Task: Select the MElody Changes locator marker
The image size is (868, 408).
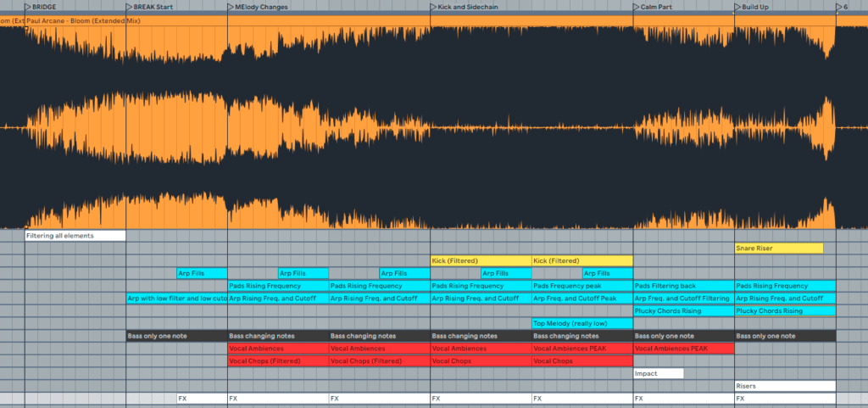Action: (231, 7)
